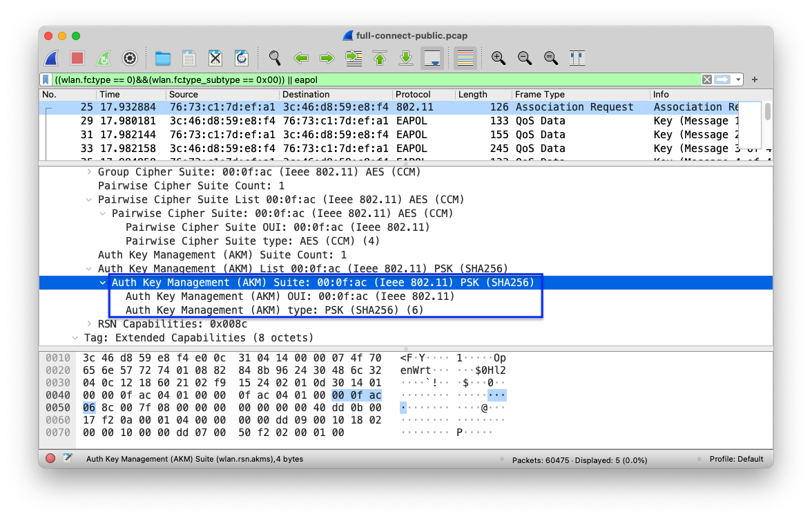Expand the RSN Capabilities: 0x008c row

(90, 324)
